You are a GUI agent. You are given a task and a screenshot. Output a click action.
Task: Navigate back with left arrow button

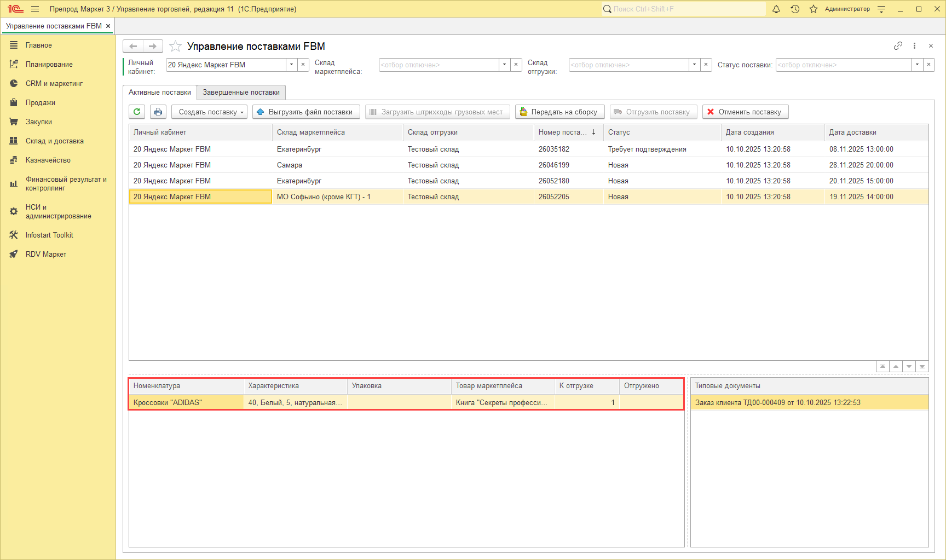coord(133,47)
